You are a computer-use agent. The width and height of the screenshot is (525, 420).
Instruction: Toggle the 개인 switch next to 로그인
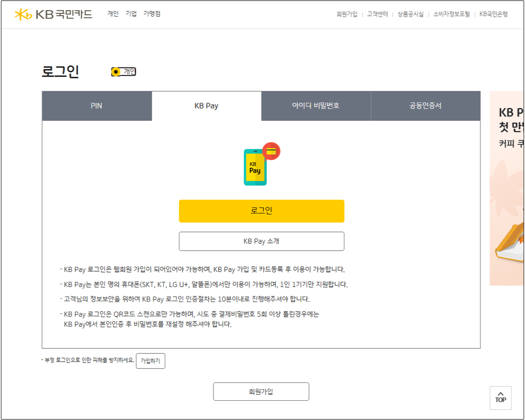coord(124,72)
